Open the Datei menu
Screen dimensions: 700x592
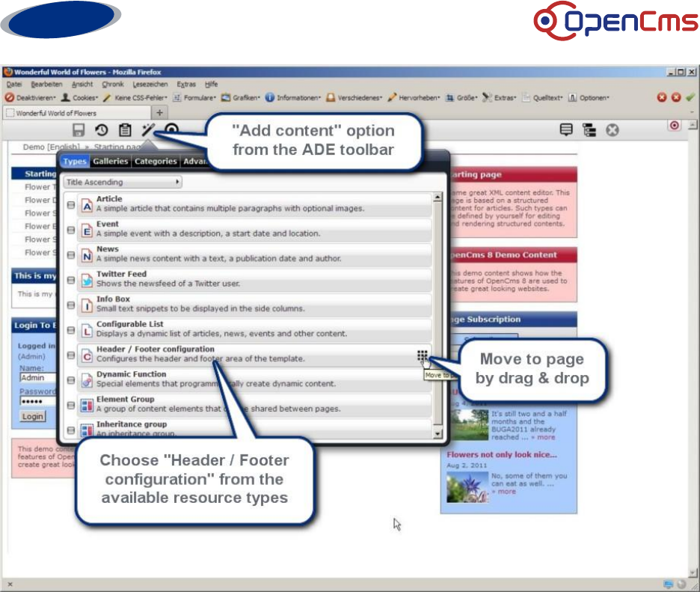pos(14,84)
